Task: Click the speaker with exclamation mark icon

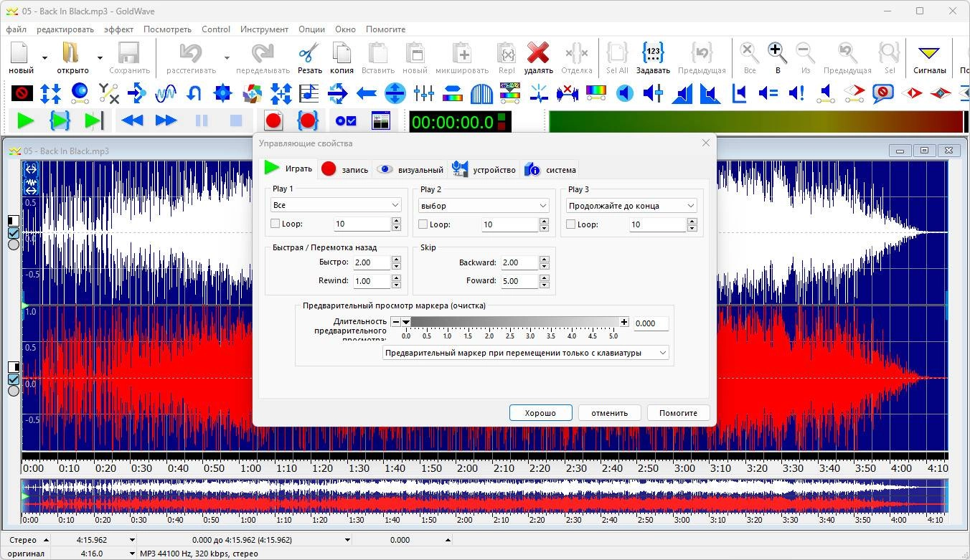Action: 796,93
